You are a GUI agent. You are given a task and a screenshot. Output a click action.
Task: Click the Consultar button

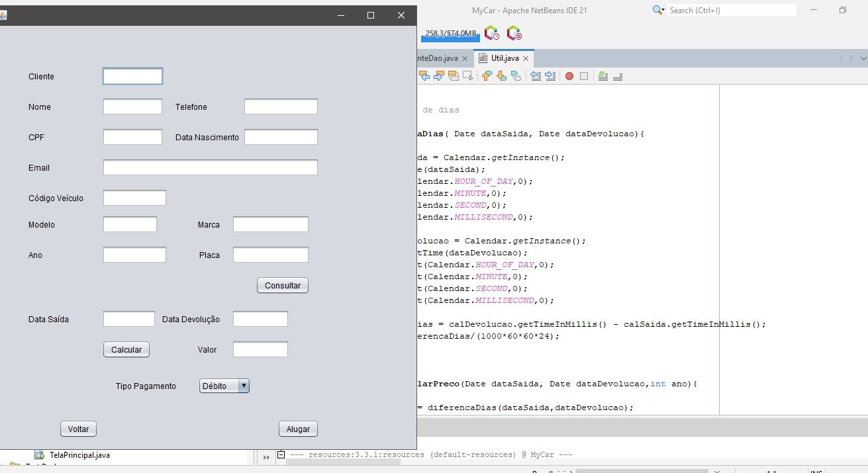pos(283,286)
